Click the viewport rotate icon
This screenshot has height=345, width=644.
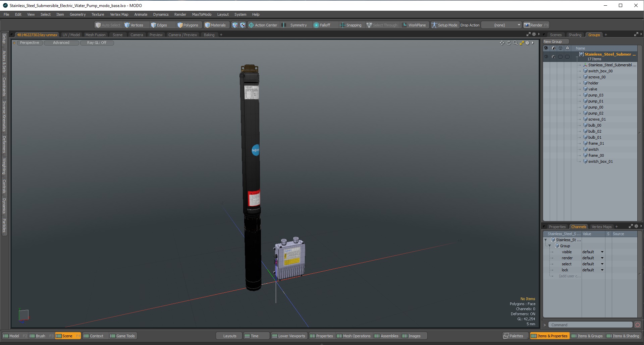click(508, 43)
